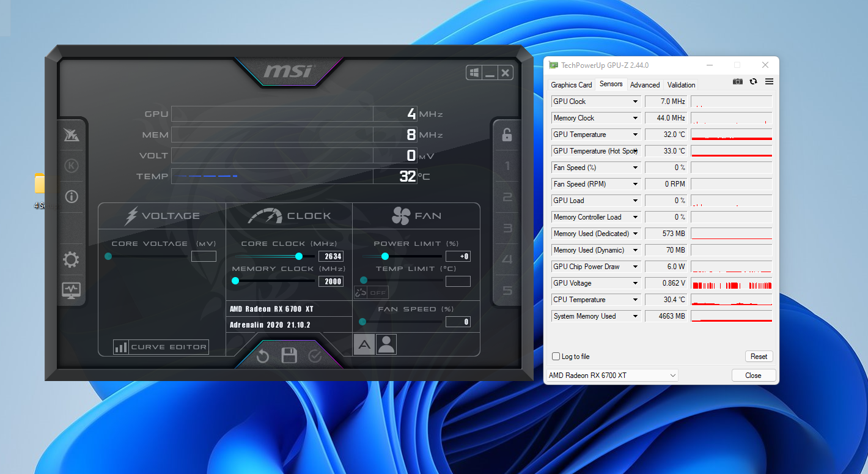Open GPU-Z hamburger menu
The width and height of the screenshot is (868, 474).
[769, 81]
